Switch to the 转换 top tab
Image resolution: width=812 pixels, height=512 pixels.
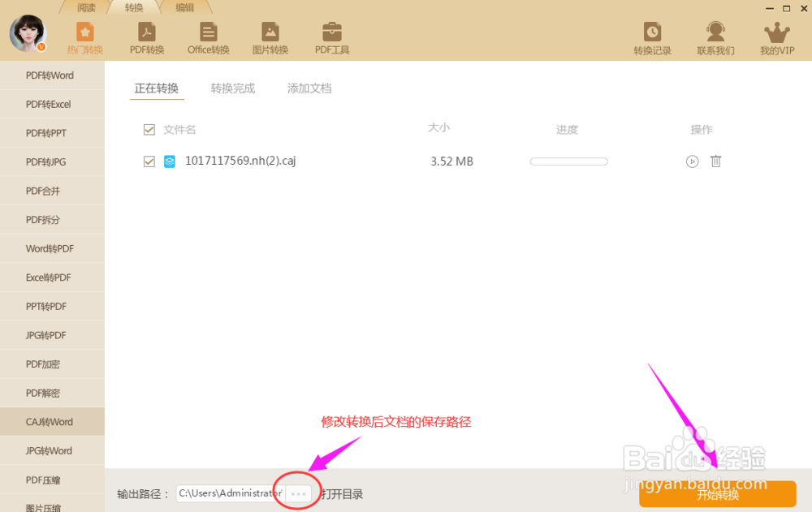coord(134,8)
